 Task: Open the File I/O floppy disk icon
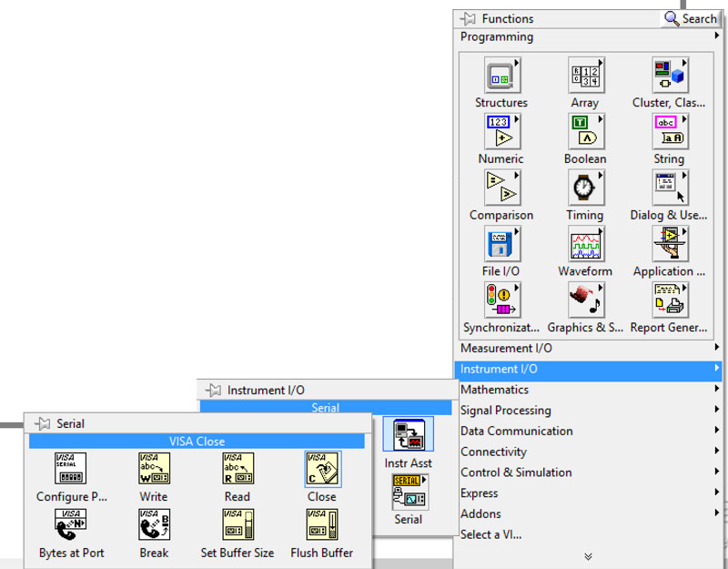[x=502, y=244]
